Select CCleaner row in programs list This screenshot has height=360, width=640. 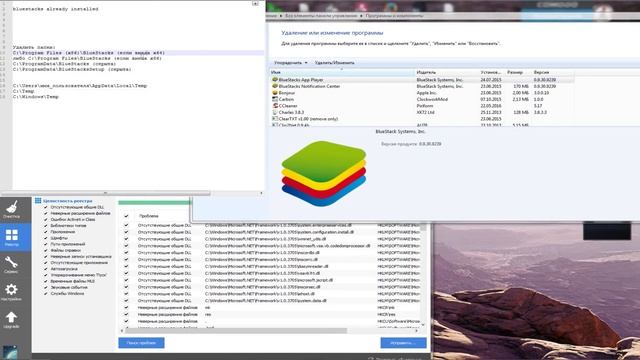pyautogui.click(x=422, y=106)
